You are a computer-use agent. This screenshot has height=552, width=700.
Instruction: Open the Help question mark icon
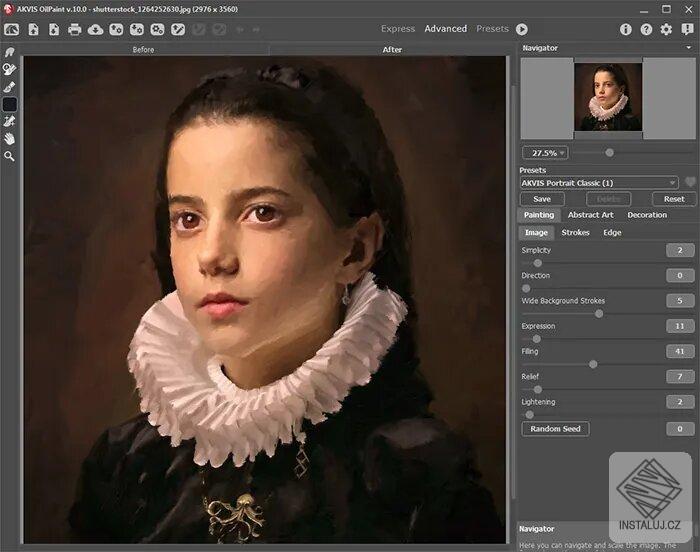pyautogui.click(x=646, y=29)
